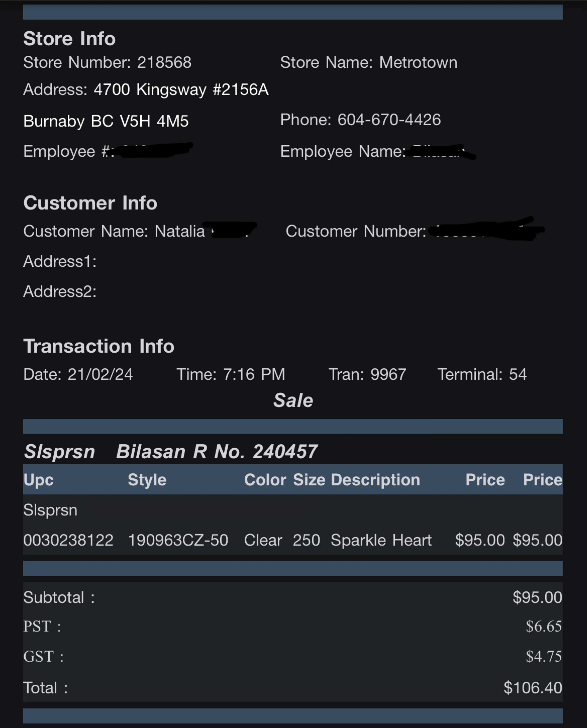Image resolution: width=587 pixels, height=728 pixels.
Task: Click the store phone number 604-670-4426
Action: point(389,120)
